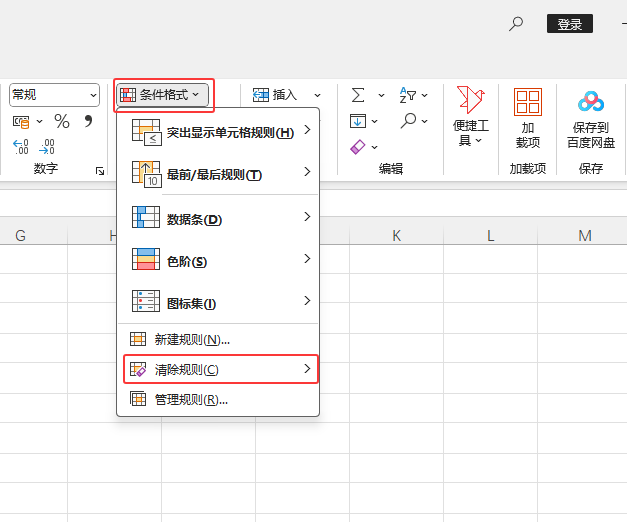The image size is (627, 522).
Task: Select column M header
Action: (x=585, y=236)
